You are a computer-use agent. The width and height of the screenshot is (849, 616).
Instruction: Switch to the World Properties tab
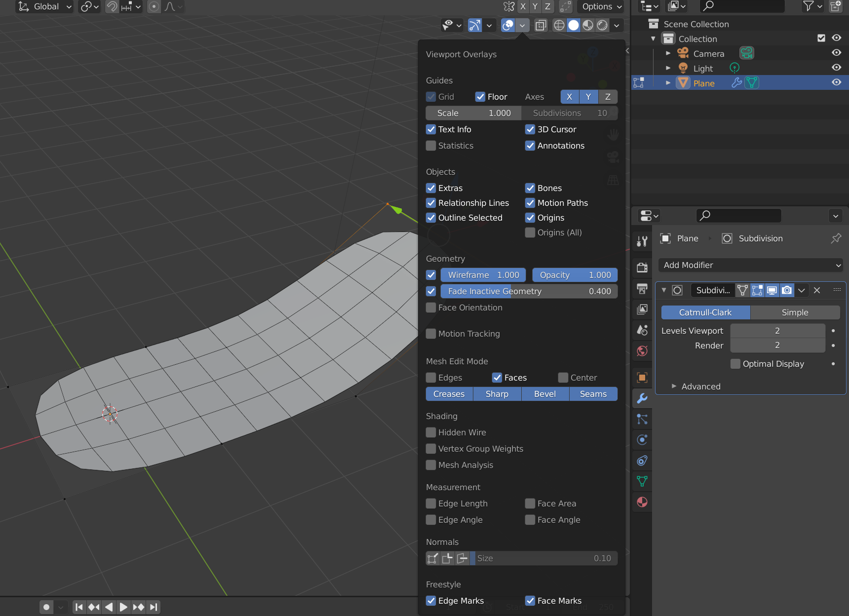642,351
